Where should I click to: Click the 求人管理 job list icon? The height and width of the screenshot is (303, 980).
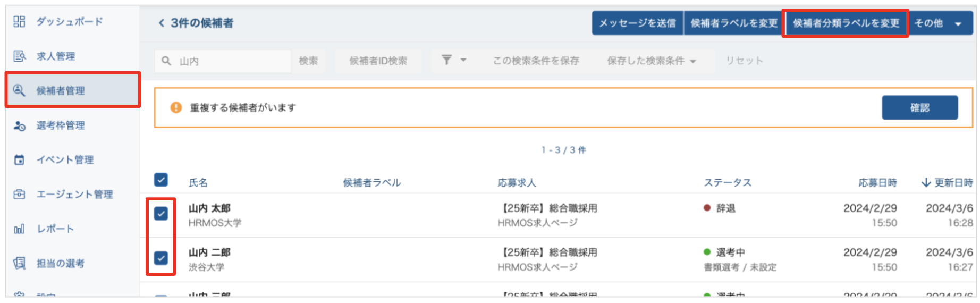19,56
